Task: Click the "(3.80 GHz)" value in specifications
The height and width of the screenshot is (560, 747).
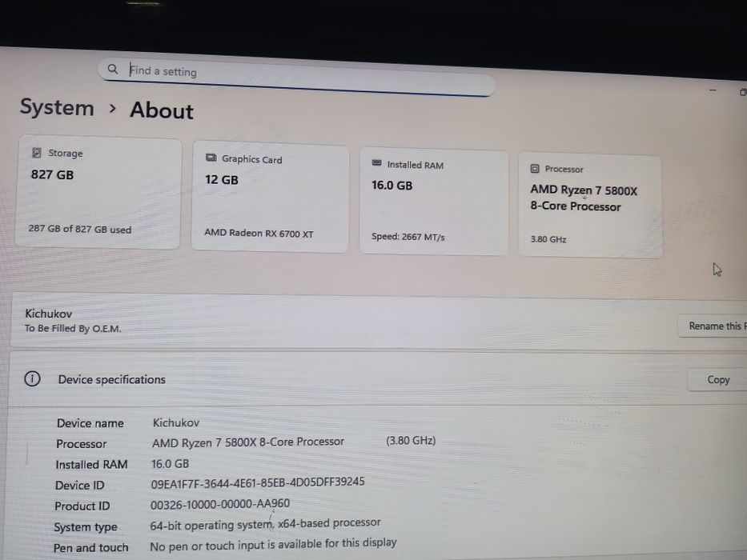Action: [x=411, y=441]
